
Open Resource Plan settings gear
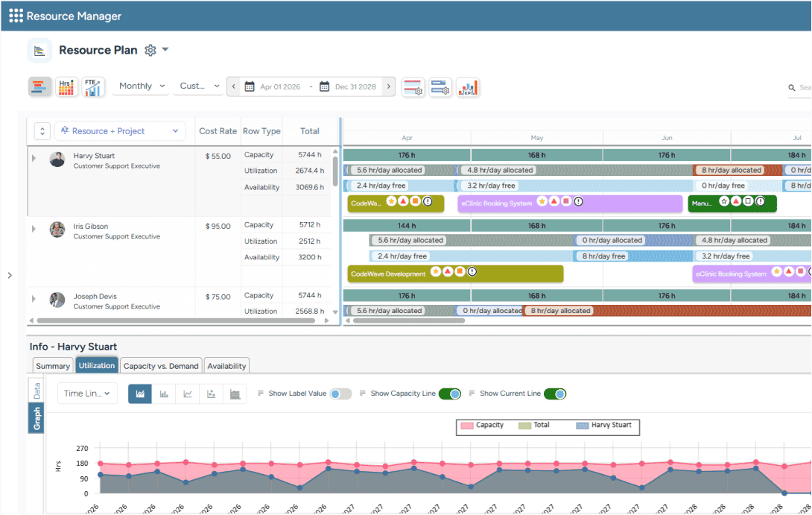pyautogui.click(x=150, y=50)
